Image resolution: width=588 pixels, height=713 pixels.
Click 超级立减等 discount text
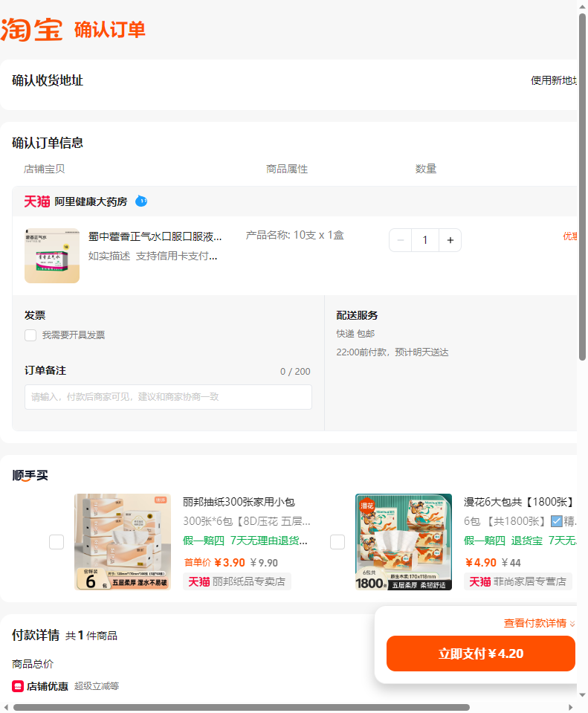pos(97,686)
